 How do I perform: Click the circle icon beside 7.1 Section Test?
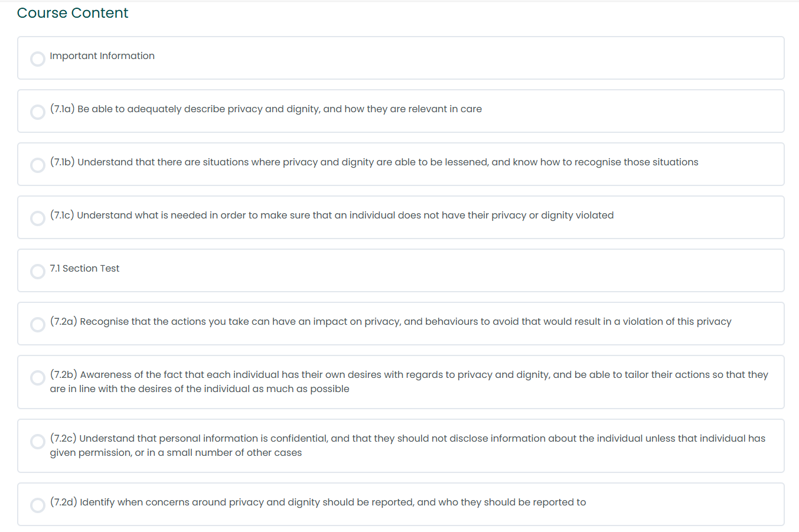38,272
